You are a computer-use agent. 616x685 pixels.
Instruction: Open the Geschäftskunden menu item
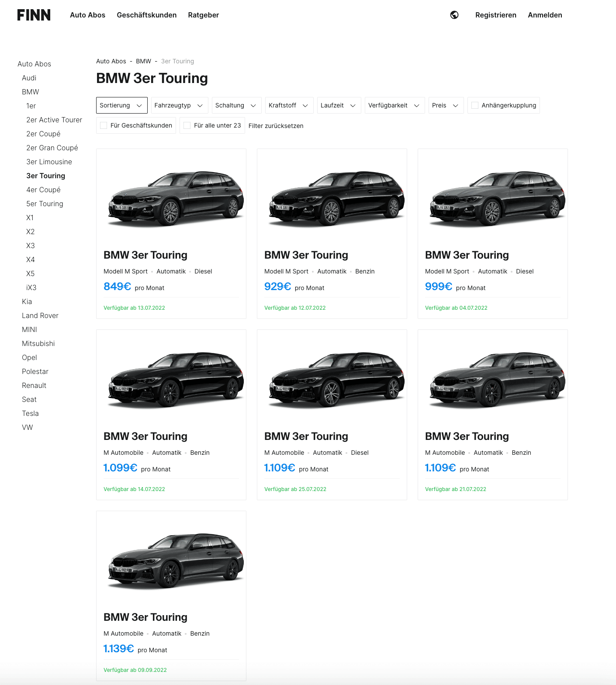[x=147, y=15]
